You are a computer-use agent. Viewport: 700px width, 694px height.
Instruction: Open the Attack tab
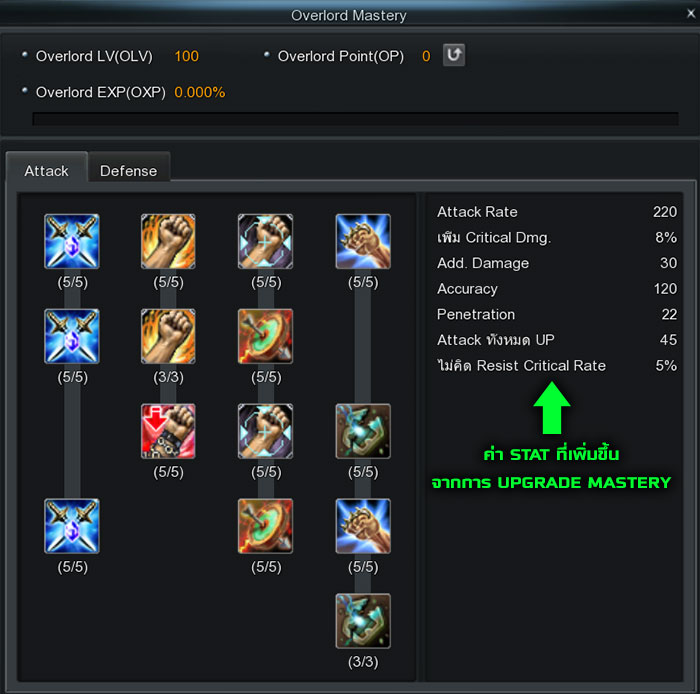tap(46, 170)
